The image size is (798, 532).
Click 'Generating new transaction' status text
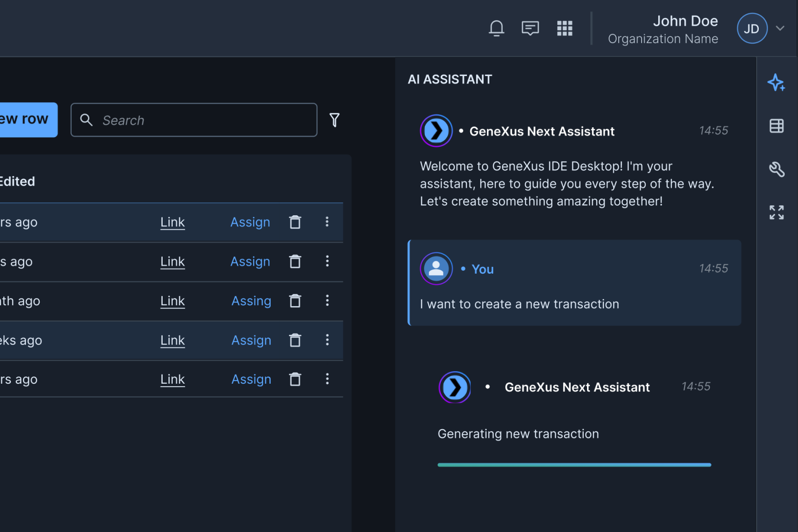(x=518, y=434)
